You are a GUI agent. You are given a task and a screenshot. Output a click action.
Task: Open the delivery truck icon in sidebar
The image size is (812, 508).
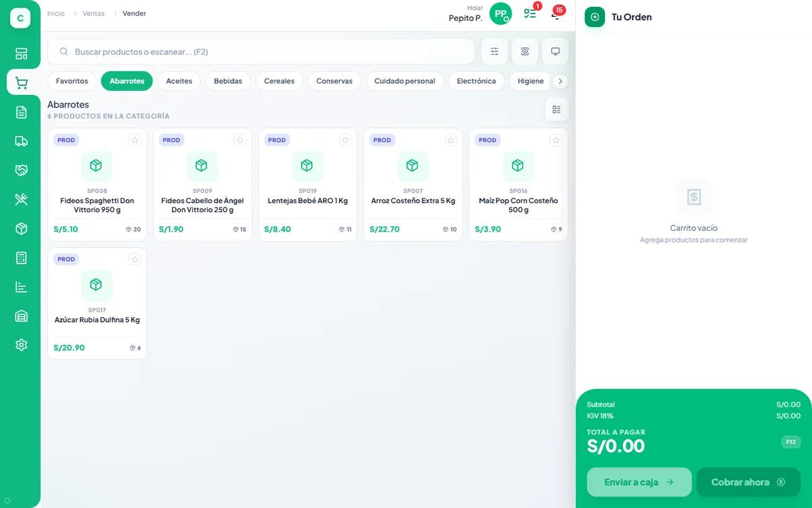[21, 142]
